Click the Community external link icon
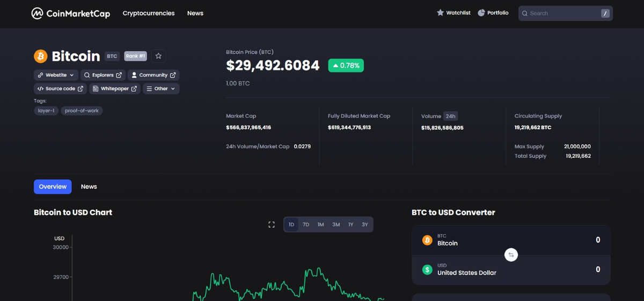Screen dimensions: 644x301 pos(173,75)
